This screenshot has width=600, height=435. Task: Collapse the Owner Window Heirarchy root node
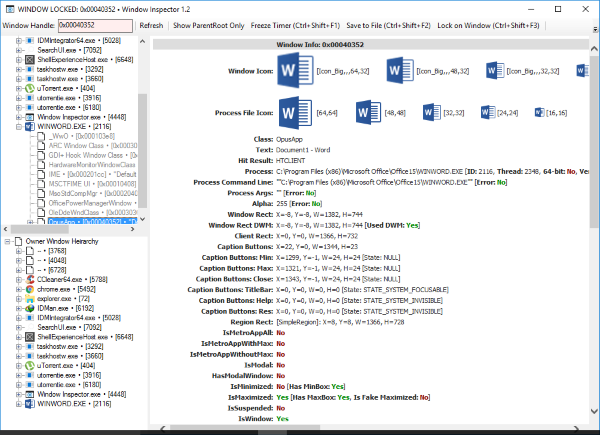tap(7, 241)
